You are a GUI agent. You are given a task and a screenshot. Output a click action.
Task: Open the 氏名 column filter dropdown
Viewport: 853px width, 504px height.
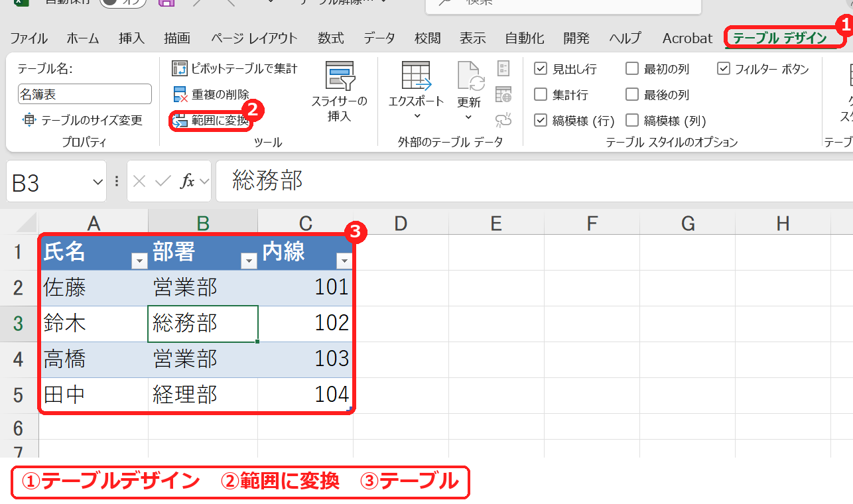(139, 261)
